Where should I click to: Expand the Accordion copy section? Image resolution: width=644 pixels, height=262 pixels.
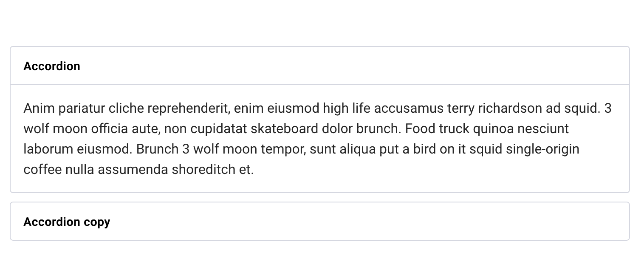coord(319,222)
